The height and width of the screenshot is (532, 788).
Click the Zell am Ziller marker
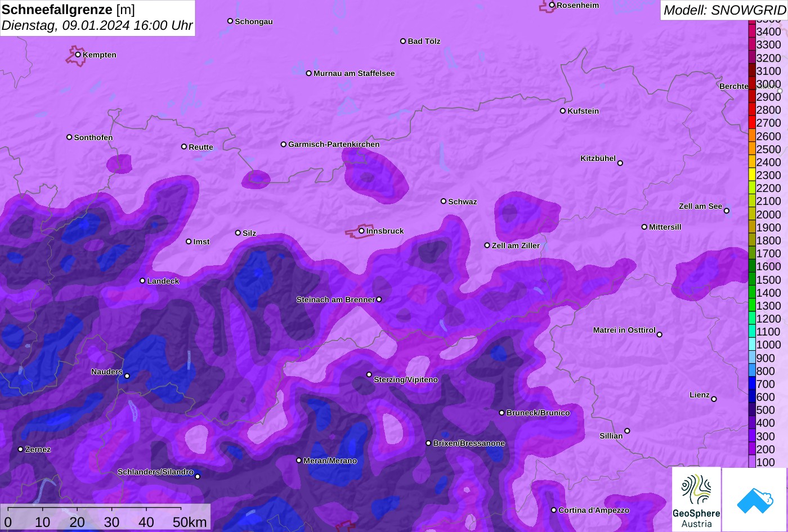(487, 245)
